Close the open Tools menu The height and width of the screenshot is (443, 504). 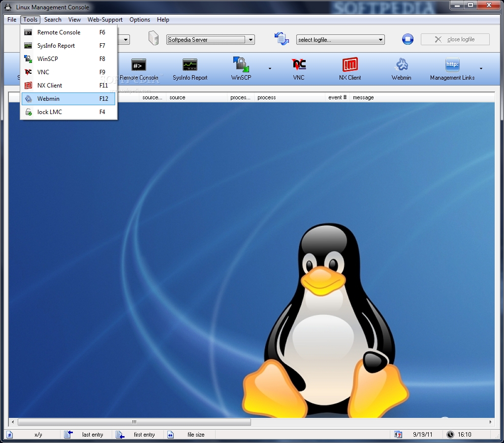click(30, 20)
